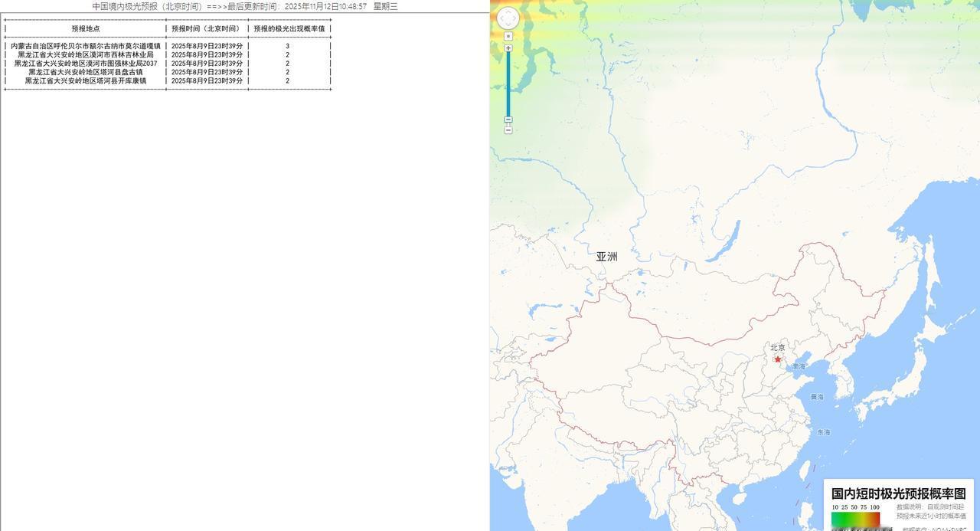The width and height of the screenshot is (980, 531).
Task: Click the legend title 国内短时极光预报概率图
Action: click(899, 494)
